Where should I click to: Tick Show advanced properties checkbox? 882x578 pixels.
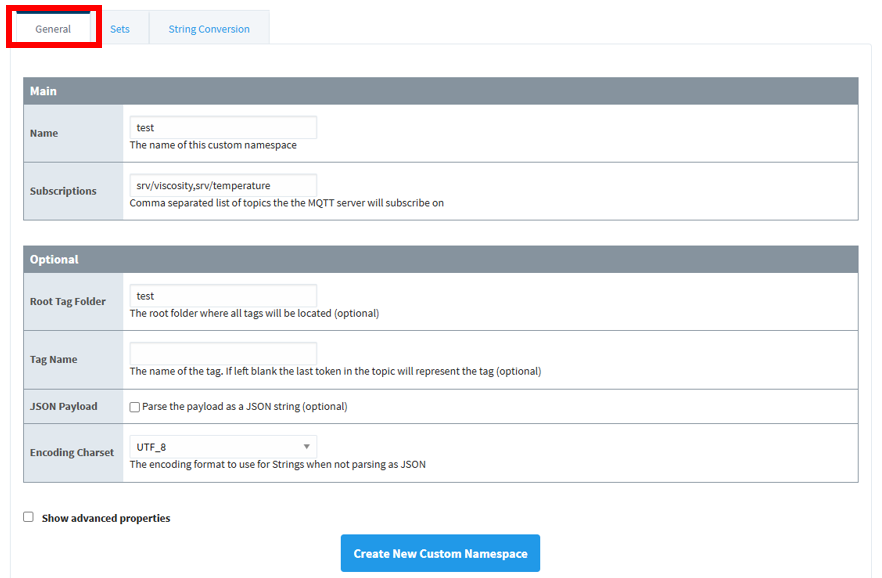pyautogui.click(x=28, y=517)
